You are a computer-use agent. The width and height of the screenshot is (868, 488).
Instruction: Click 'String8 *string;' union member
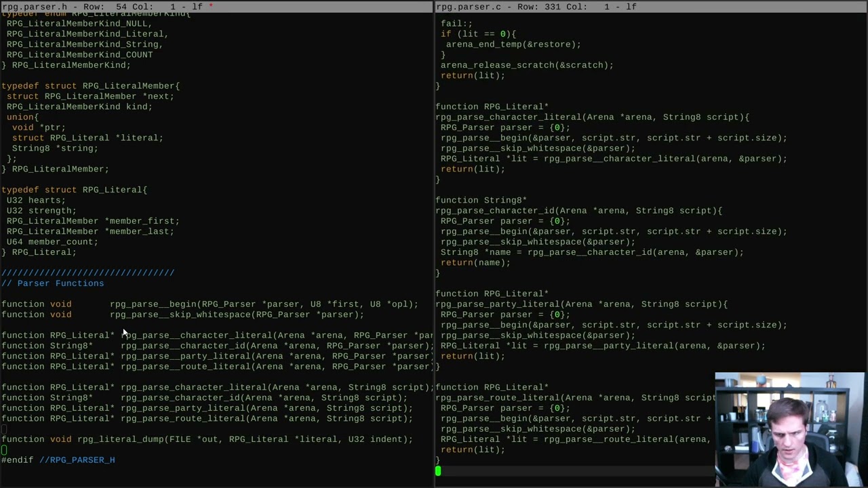(55, 148)
